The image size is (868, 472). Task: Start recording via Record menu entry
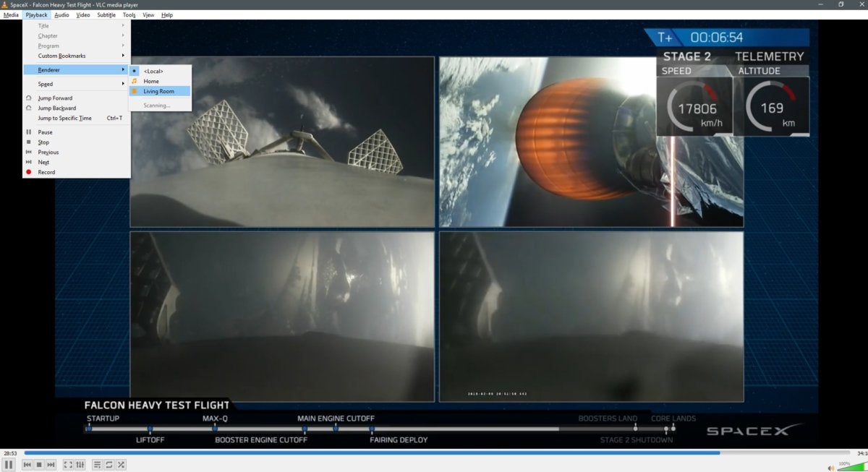76,172
